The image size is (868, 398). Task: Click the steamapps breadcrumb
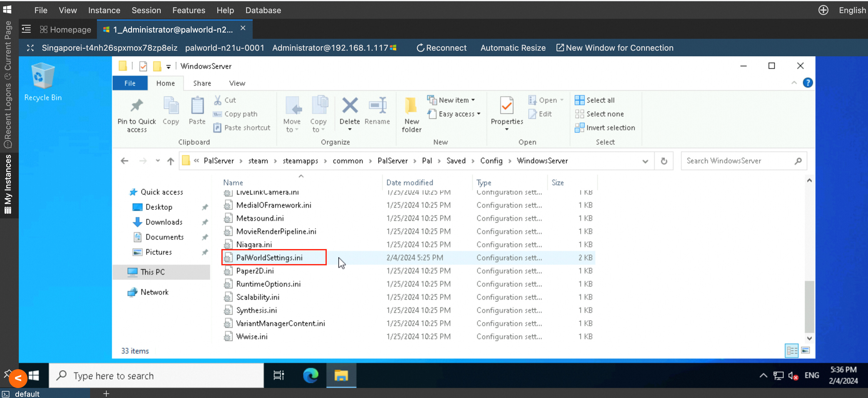point(300,161)
